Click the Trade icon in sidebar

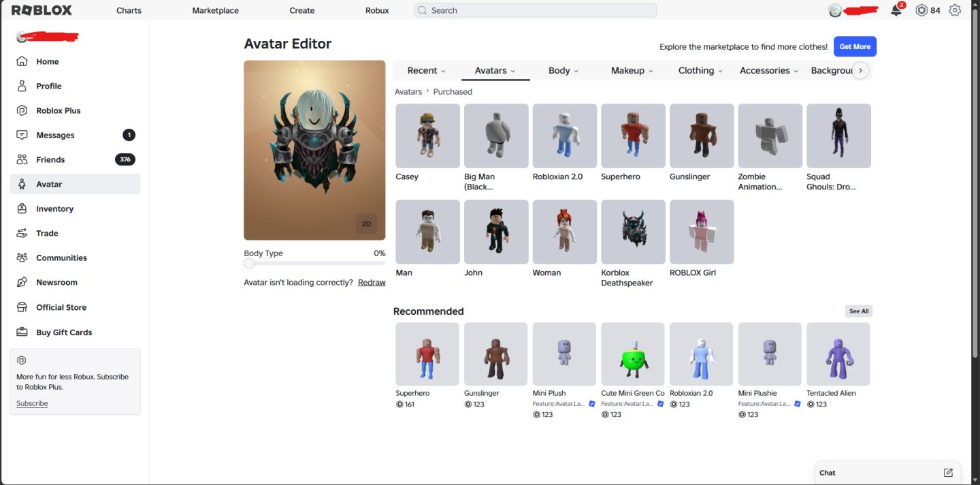[22, 233]
